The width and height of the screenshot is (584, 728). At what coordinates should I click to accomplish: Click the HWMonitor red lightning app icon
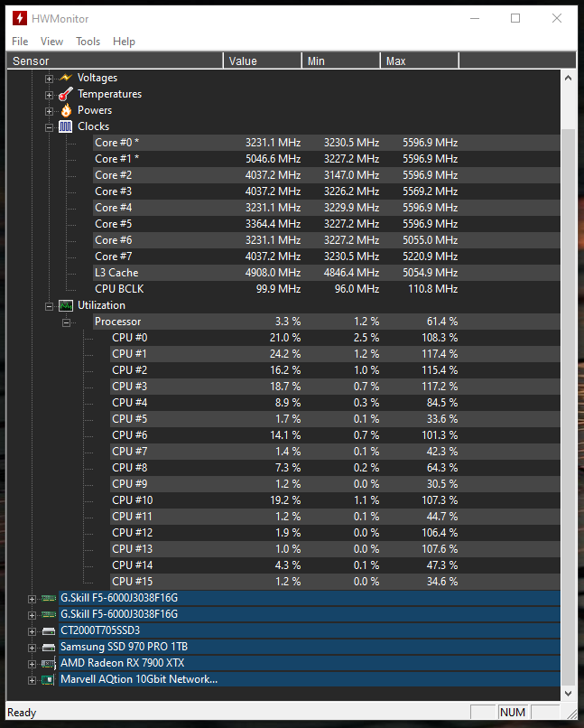click(x=20, y=19)
